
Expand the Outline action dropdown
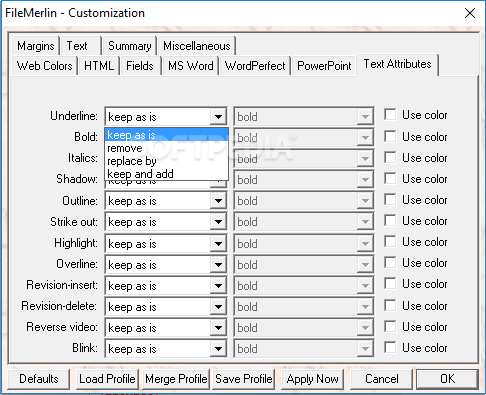(218, 201)
